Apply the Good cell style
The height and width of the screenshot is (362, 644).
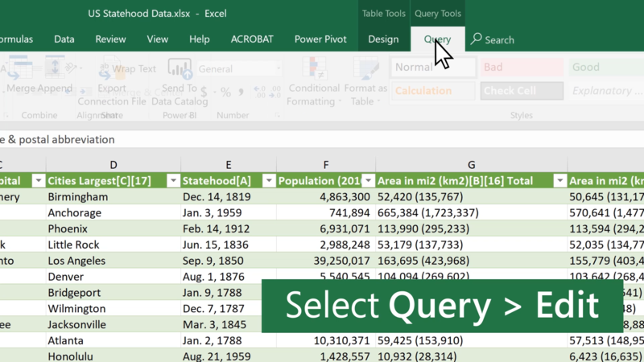click(x=606, y=67)
